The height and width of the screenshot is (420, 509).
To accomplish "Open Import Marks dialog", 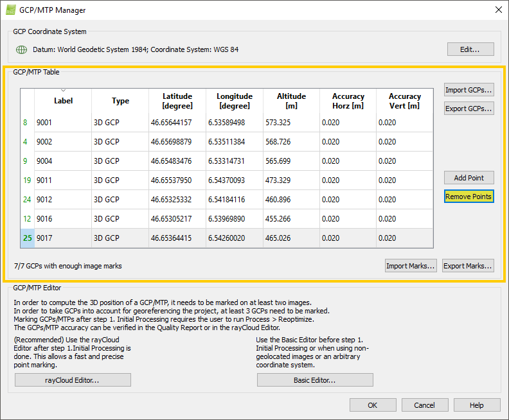I will click(x=411, y=265).
